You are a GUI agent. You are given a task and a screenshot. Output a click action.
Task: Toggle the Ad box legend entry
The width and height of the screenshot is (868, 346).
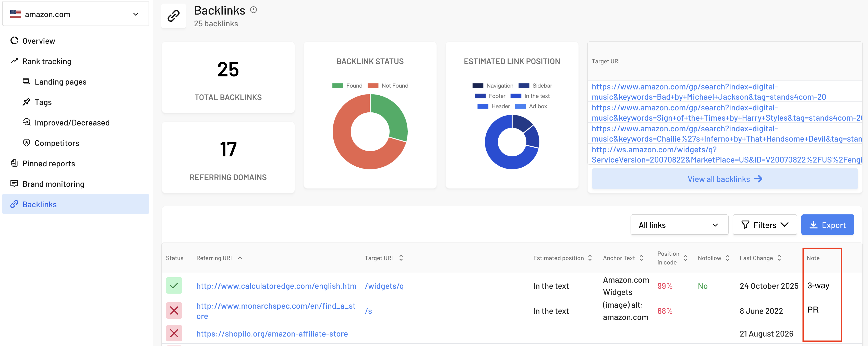(x=531, y=106)
